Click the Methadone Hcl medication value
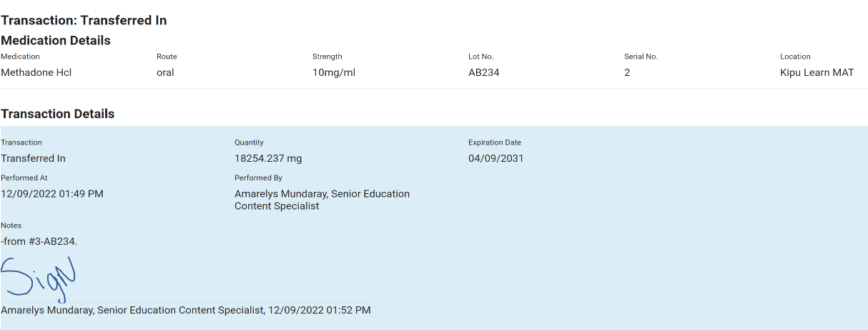The height and width of the screenshot is (330, 868). (36, 72)
